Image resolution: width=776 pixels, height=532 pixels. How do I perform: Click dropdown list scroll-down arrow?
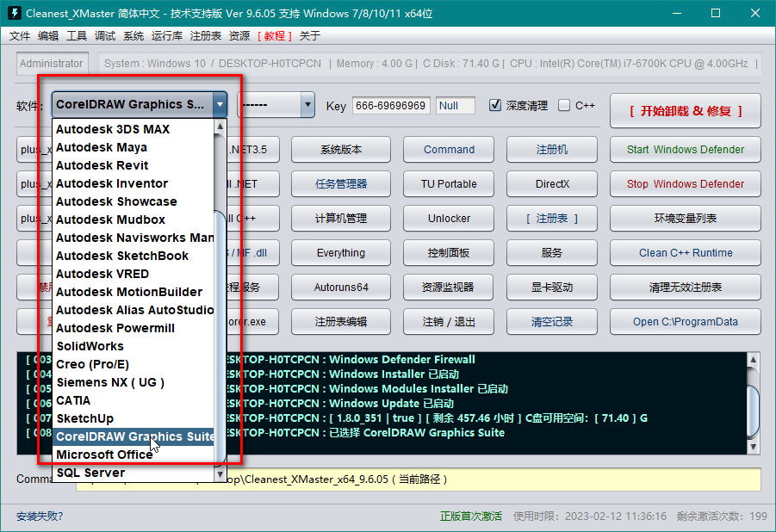click(220, 474)
